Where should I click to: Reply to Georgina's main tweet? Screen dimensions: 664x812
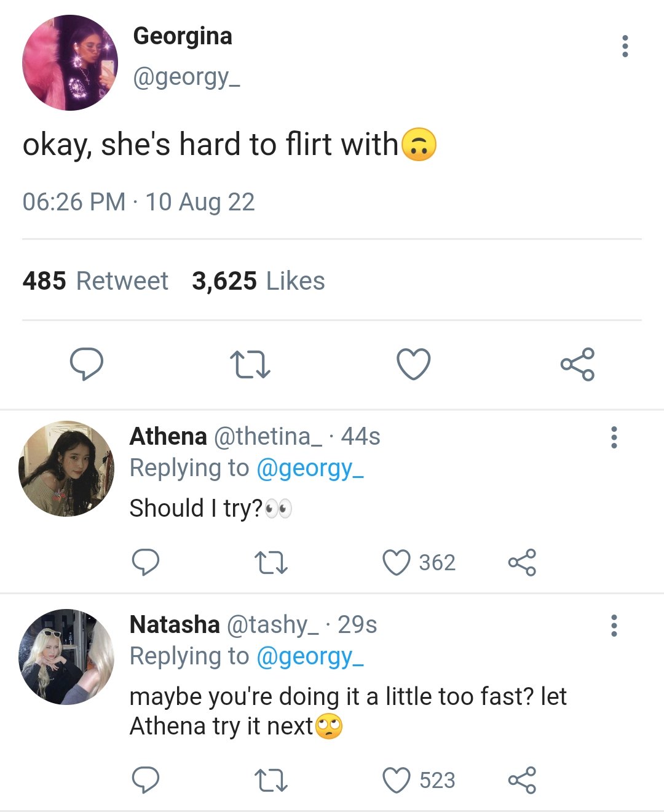86,364
